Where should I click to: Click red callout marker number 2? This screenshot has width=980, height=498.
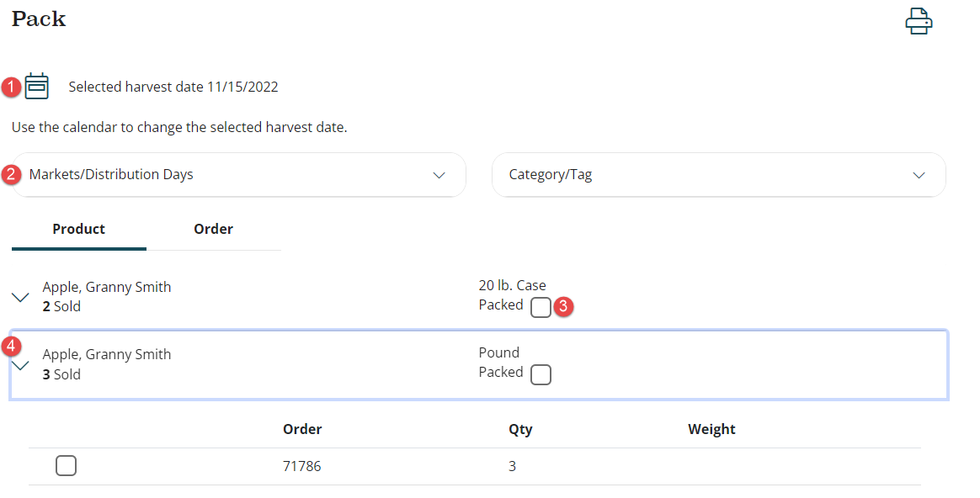tap(12, 175)
